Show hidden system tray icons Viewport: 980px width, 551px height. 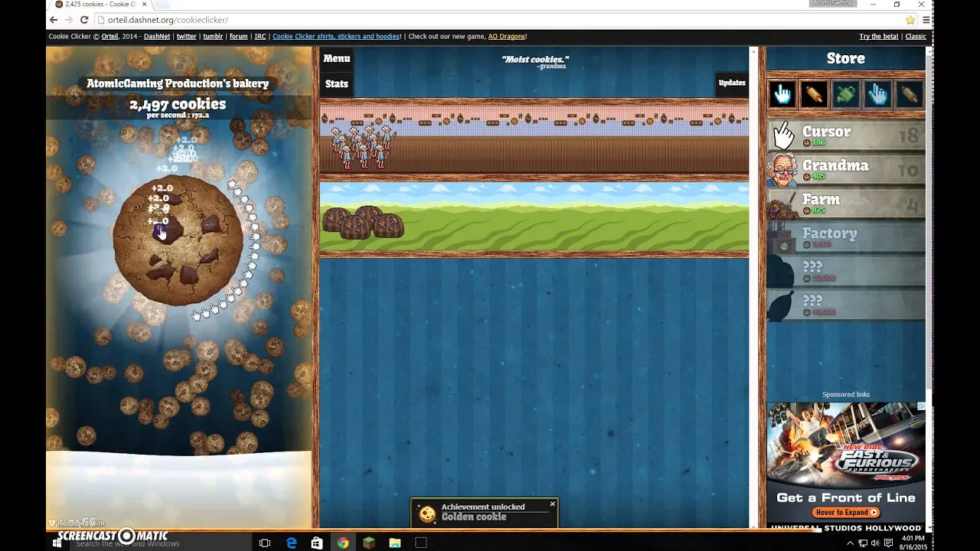pos(850,543)
